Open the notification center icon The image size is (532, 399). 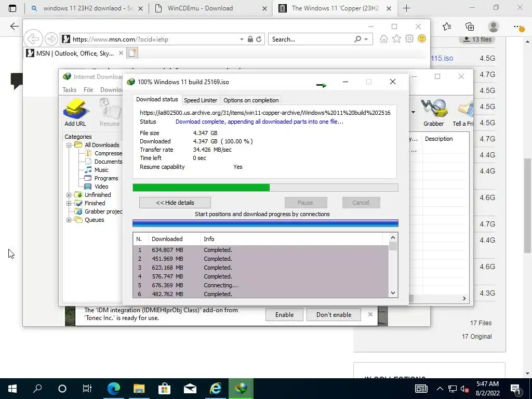516,389
